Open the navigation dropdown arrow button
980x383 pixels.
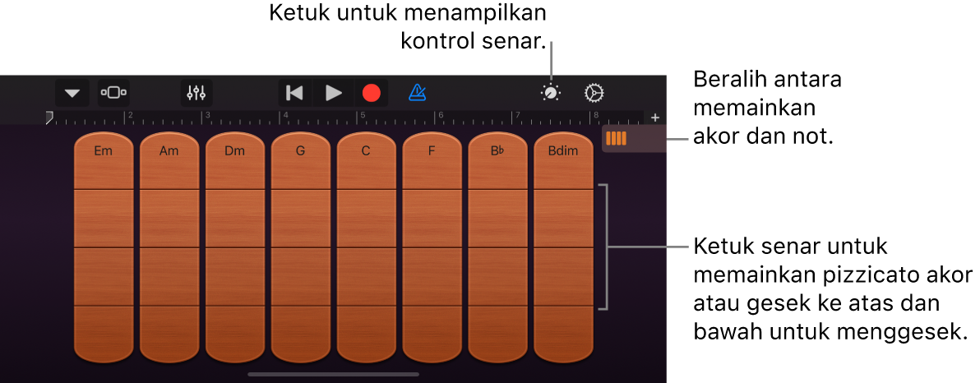pyautogui.click(x=72, y=93)
